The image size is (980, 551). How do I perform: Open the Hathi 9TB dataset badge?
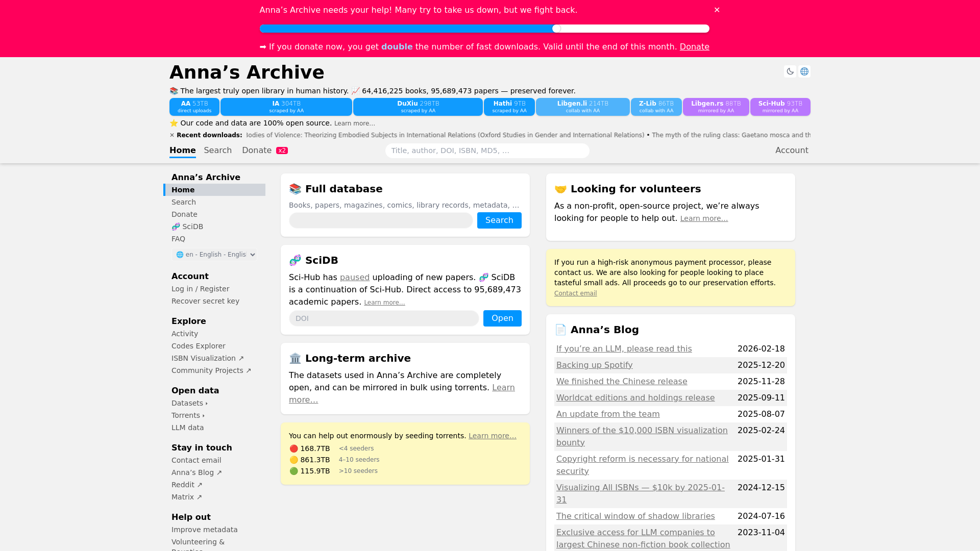[x=509, y=107]
